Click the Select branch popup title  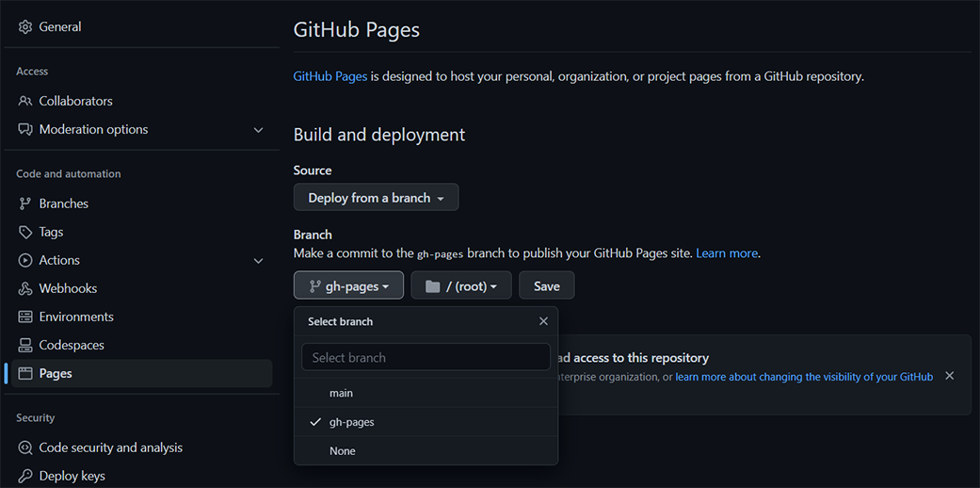coord(340,321)
